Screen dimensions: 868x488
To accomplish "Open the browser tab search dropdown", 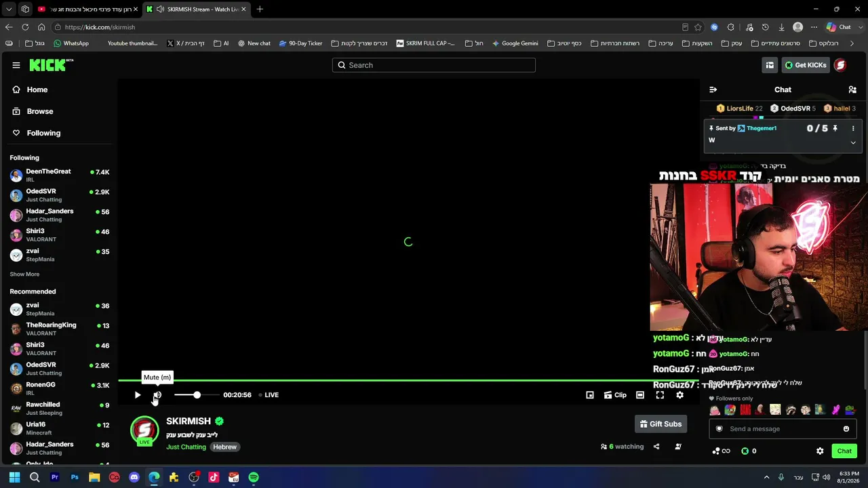I will tap(9, 9).
